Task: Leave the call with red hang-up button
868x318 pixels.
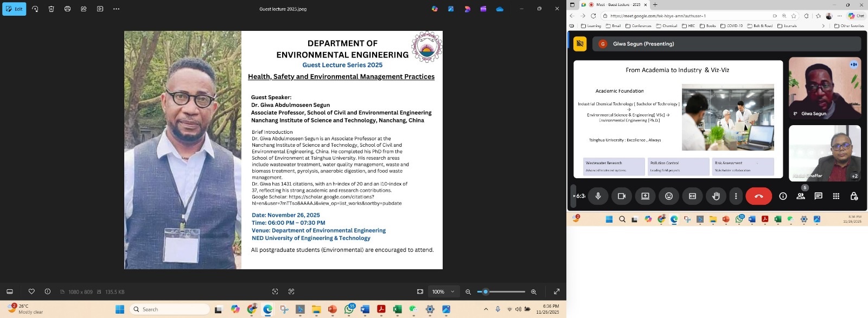Action: pyautogui.click(x=758, y=196)
